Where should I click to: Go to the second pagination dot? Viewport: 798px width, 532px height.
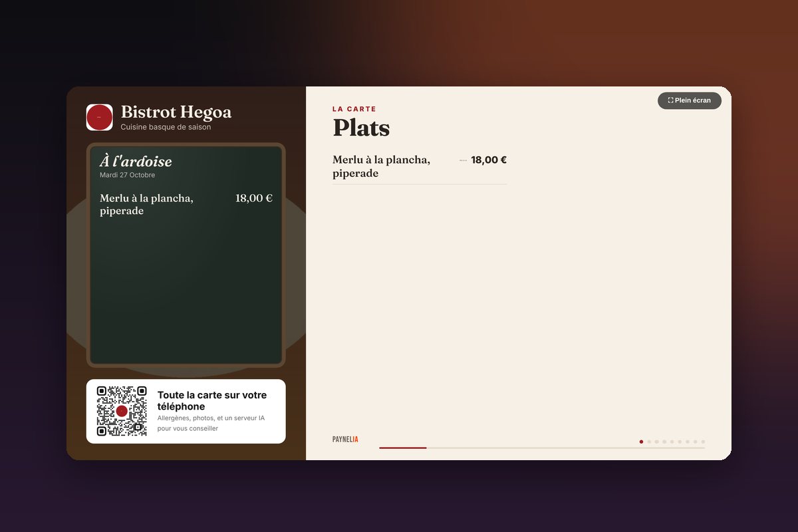[649, 442]
